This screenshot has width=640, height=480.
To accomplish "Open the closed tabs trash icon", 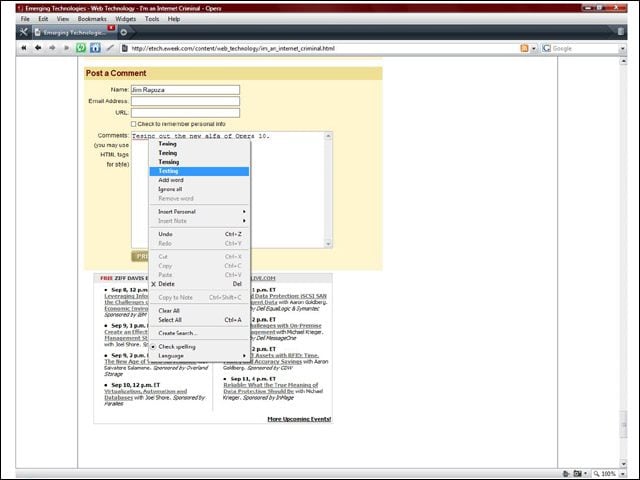I will tap(620, 32).
